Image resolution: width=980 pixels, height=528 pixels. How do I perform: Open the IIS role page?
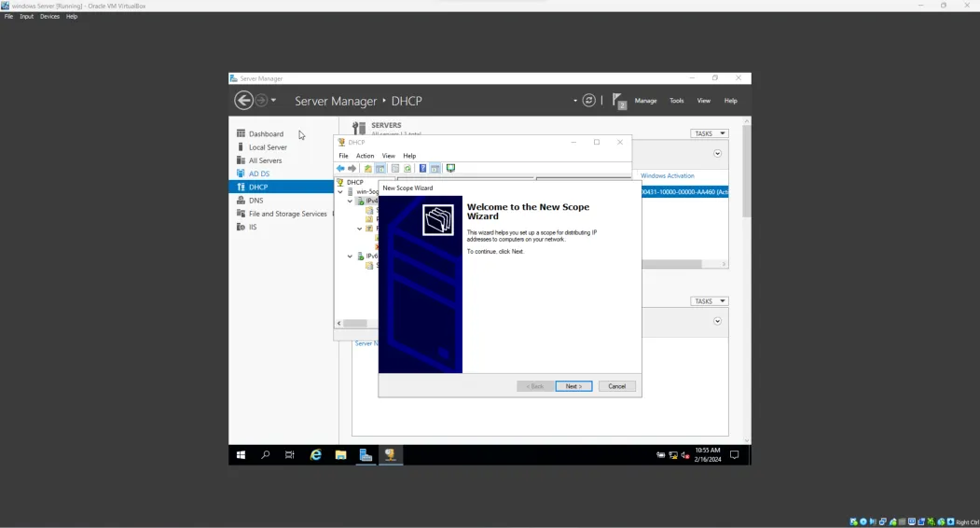point(253,227)
